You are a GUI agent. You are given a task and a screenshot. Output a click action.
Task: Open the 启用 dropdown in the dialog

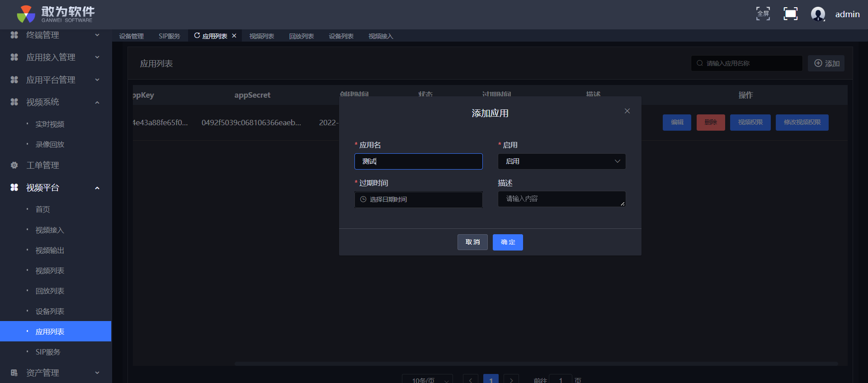[561, 161]
